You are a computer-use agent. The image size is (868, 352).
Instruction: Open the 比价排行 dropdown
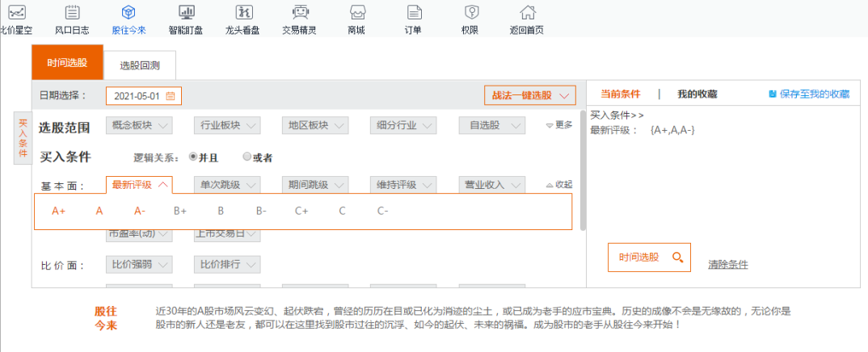[x=227, y=265]
